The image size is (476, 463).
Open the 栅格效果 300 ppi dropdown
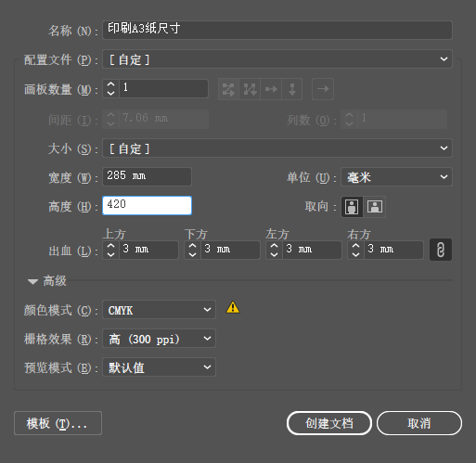tap(159, 339)
